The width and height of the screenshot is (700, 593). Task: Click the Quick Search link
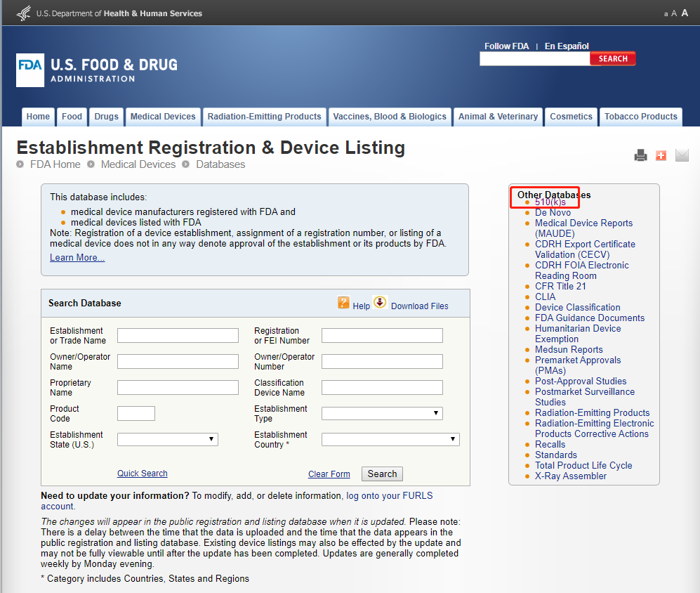point(143,474)
